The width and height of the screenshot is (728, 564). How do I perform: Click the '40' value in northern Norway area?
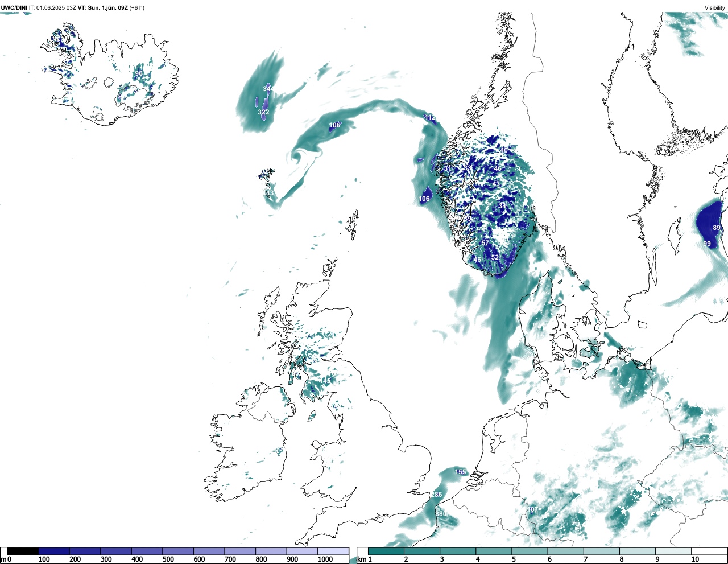504,150
